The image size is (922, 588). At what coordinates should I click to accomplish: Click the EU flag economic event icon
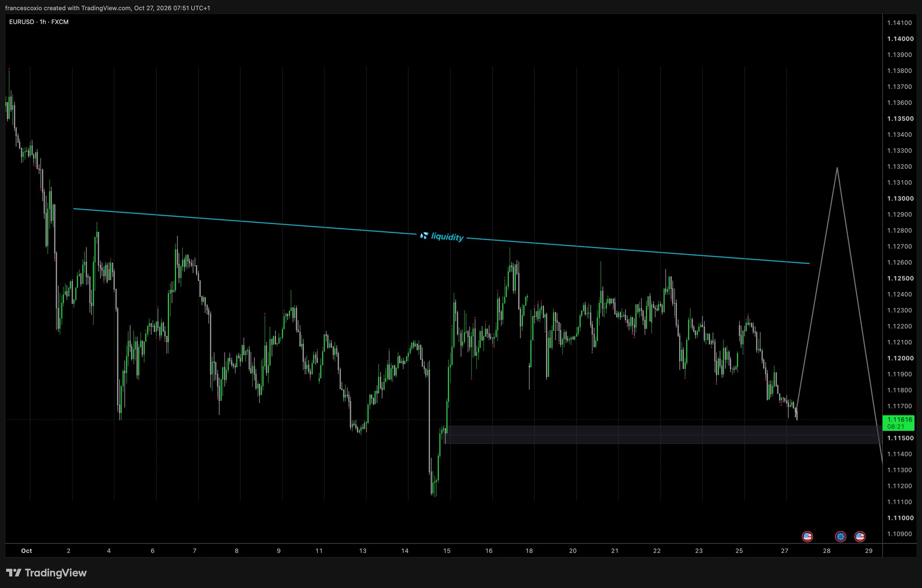[x=841, y=536]
